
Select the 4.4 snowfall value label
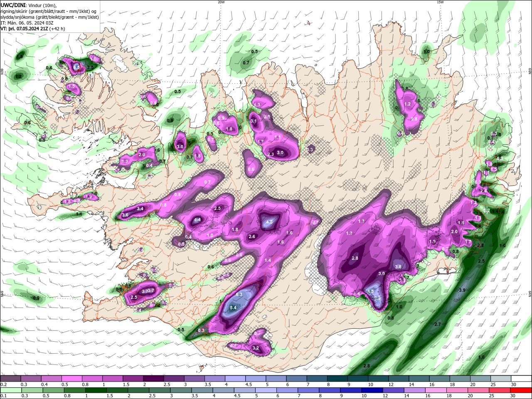pyautogui.click(x=197, y=219)
